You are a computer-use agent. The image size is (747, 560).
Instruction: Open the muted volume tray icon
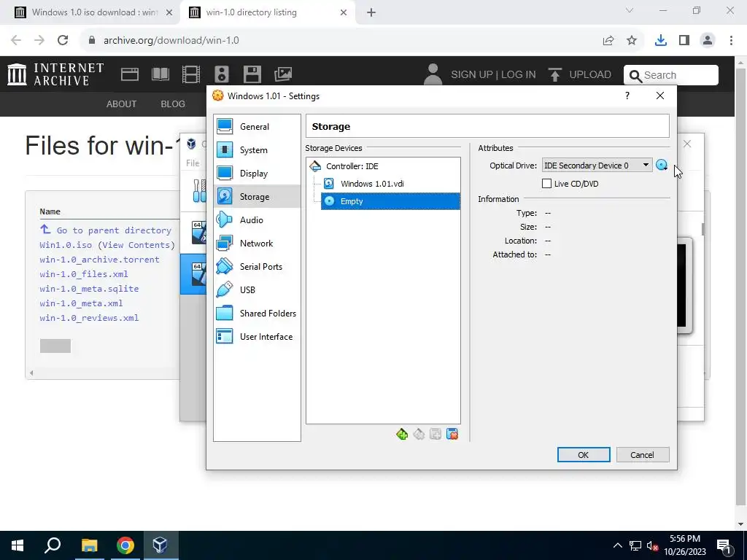pos(653,545)
